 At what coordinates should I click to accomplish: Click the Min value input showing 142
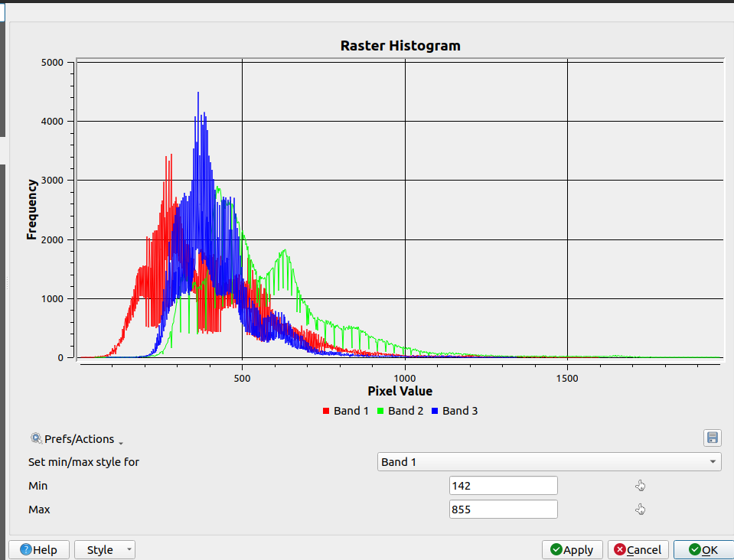(x=503, y=485)
